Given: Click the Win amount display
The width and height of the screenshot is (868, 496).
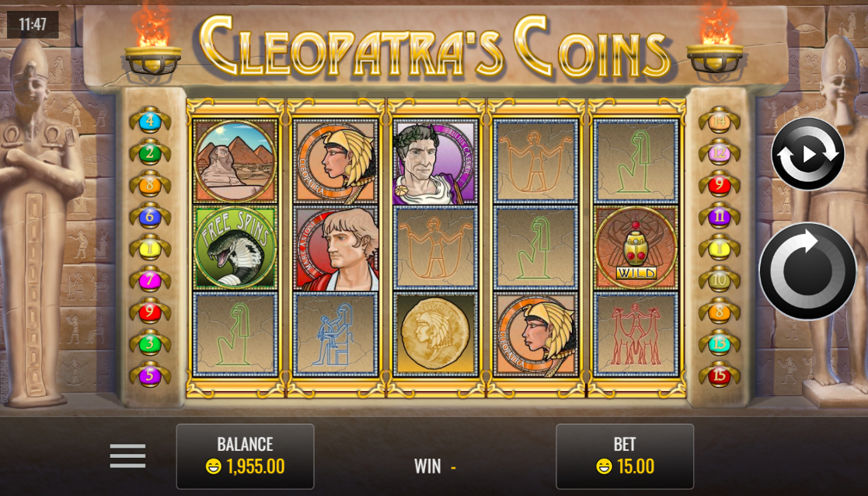Looking at the screenshot, I should click(x=436, y=466).
